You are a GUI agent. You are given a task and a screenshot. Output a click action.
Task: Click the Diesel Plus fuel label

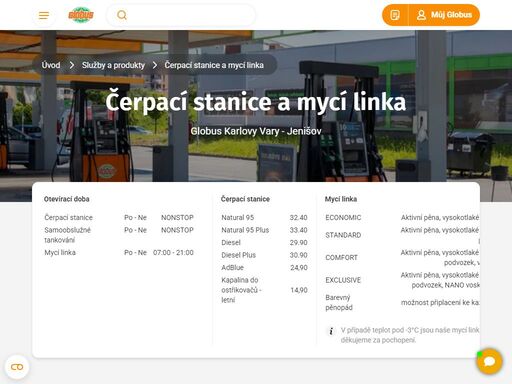coord(238,255)
